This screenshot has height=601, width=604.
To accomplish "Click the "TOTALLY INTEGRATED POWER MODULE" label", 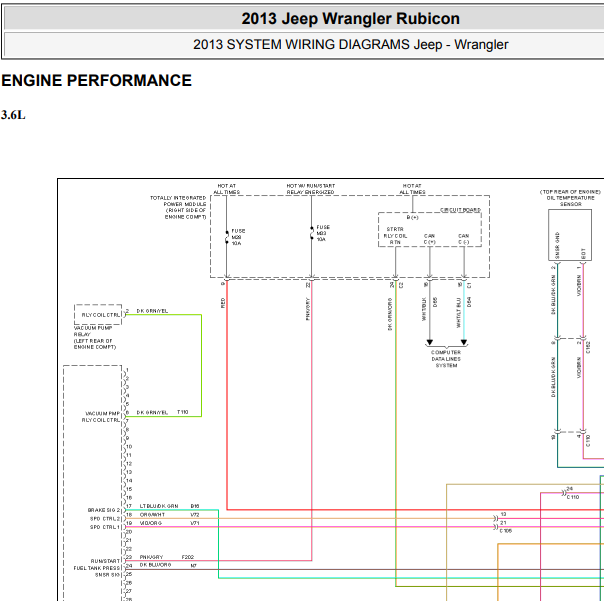I will click(x=178, y=201).
